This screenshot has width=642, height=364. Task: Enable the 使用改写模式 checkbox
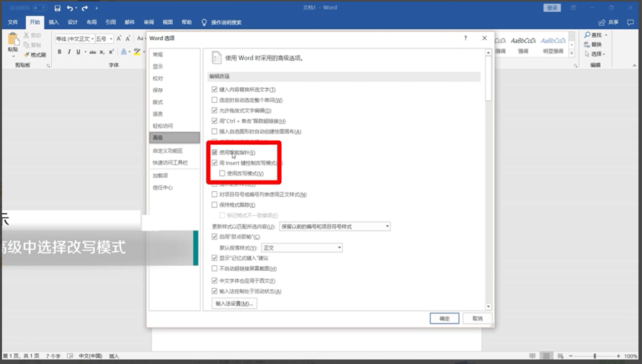point(222,173)
